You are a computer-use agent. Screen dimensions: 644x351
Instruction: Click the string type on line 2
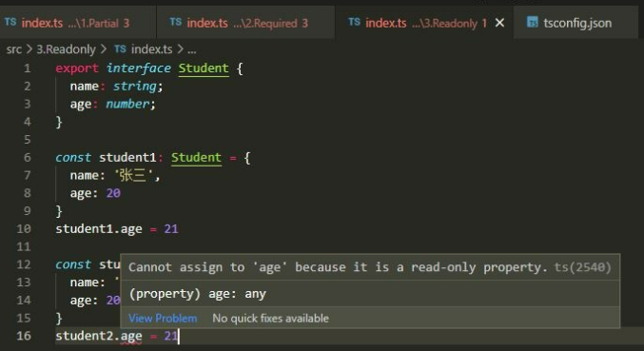coord(135,87)
